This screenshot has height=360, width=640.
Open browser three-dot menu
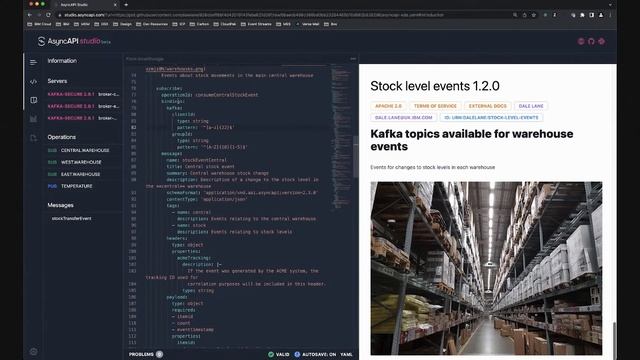coord(611,15)
